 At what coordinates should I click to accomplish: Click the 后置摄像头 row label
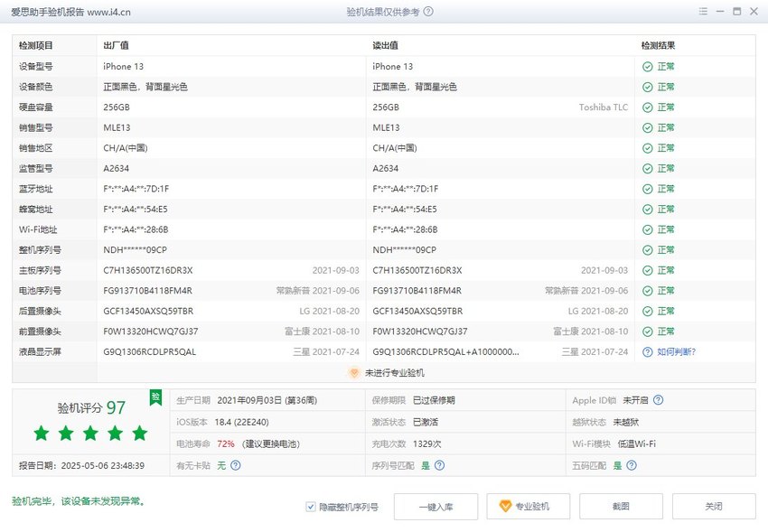tap(40, 312)
